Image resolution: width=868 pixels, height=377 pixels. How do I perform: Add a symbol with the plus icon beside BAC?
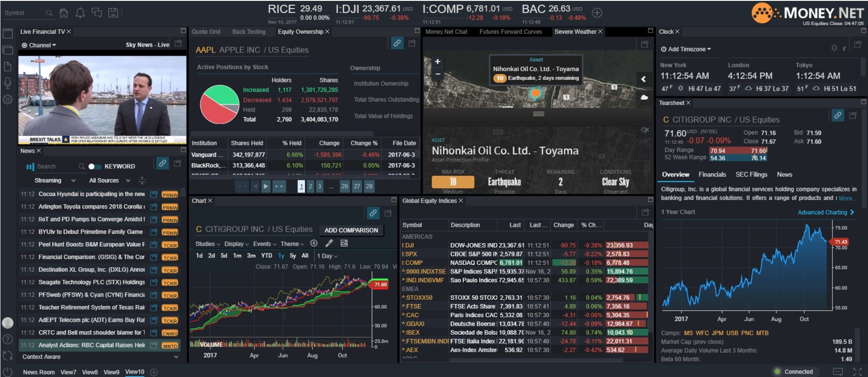tap(597, 13)
